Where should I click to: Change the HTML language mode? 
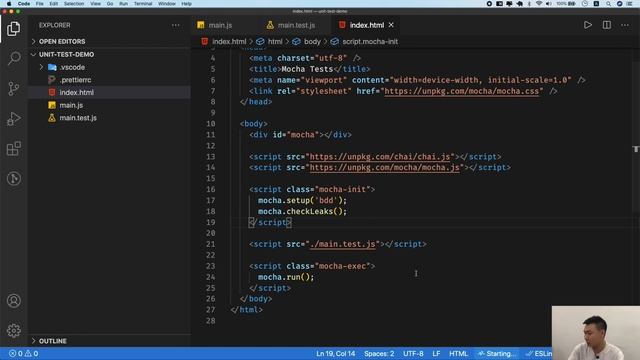point(458,353)
